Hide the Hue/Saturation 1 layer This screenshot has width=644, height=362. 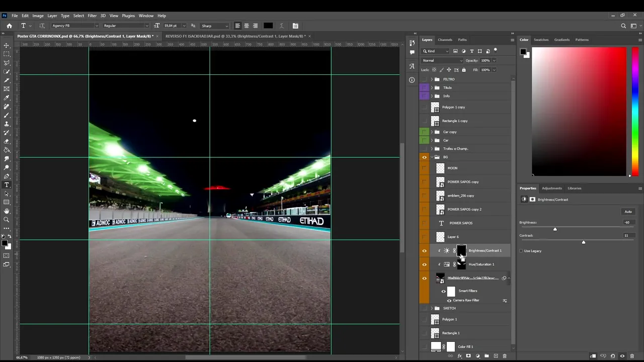pyautogui.click(x=424, y=264)
